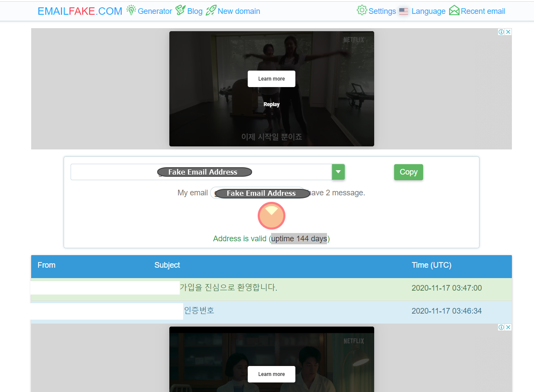534x392 pixels.
Task: Open the Recent email menu link
Action: pos(483,11)
